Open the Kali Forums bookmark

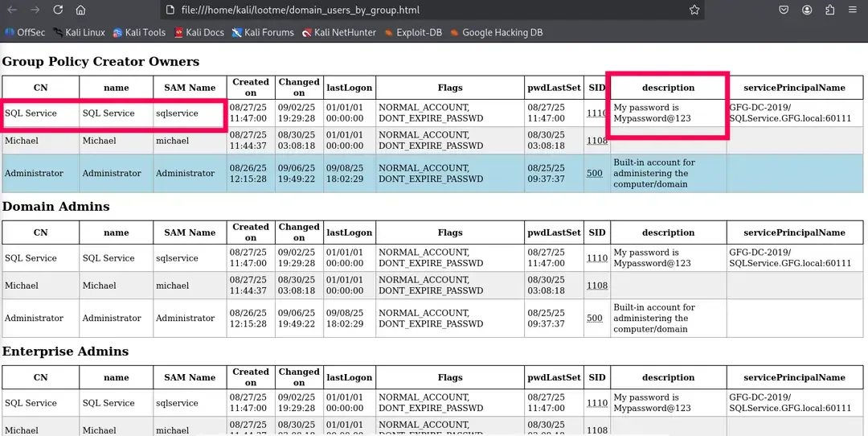coord(263,33)
